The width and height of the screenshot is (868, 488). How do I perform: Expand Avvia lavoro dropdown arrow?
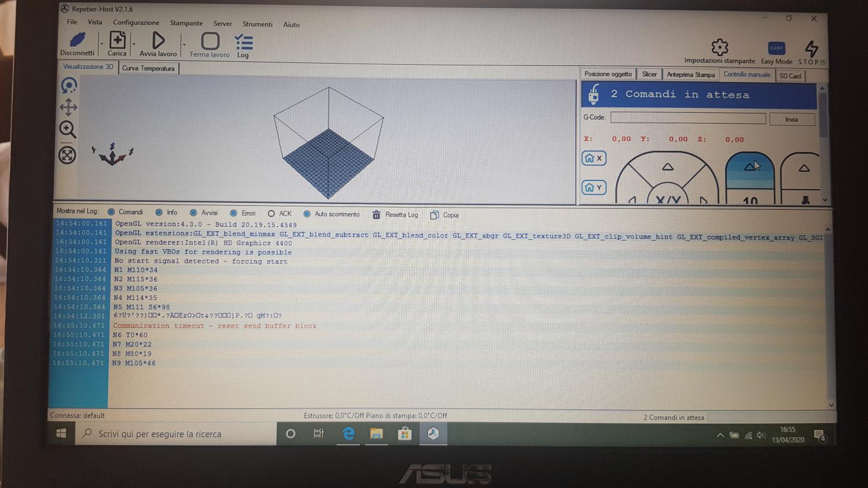tap(184, 45)
